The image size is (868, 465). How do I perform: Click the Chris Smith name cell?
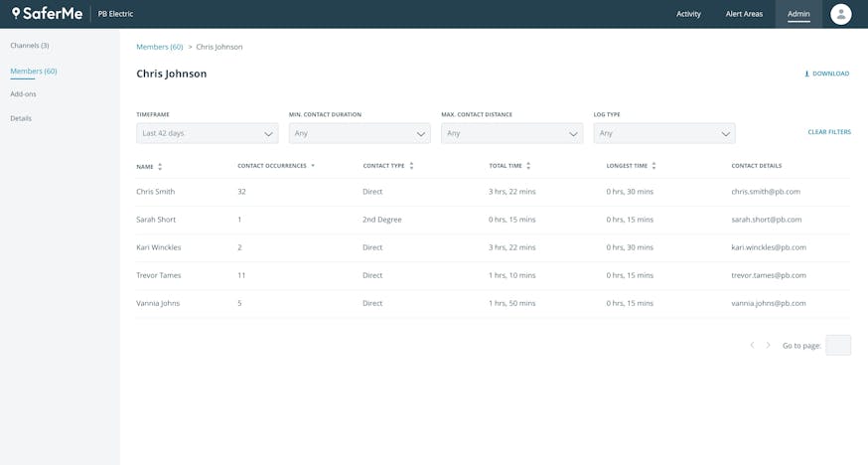coord(156,192)
